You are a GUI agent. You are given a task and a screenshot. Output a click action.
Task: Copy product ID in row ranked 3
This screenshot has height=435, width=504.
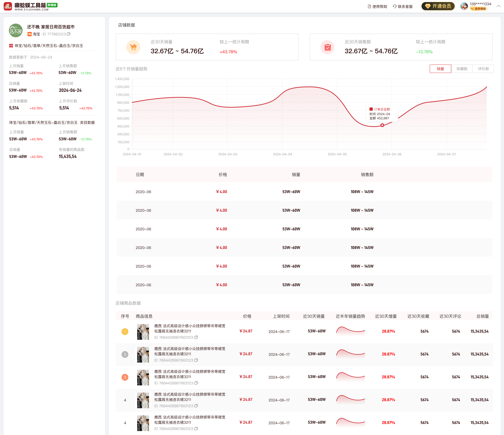click(196, 383)
